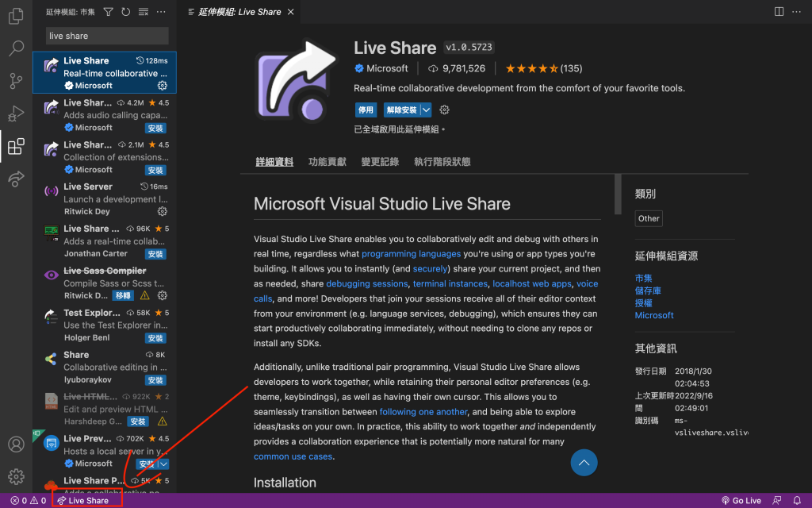Open the 授權 license link
812x508 pixels.
tap(643, 303)
